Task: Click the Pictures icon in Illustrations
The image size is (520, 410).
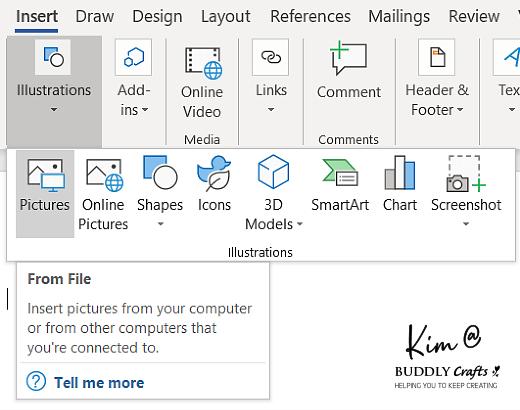Action: point(45,176)
